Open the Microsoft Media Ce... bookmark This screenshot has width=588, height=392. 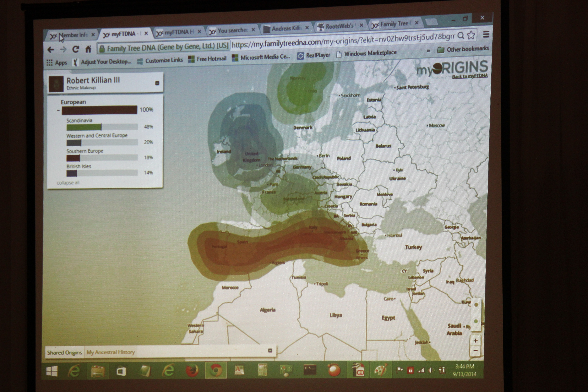(261, 57)
